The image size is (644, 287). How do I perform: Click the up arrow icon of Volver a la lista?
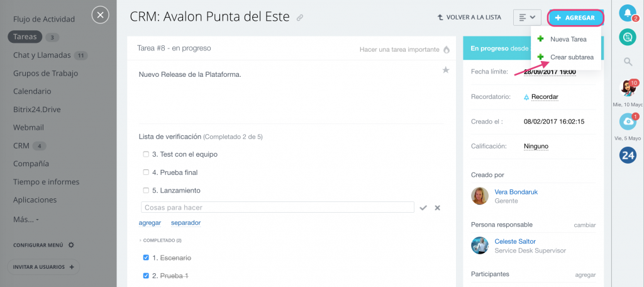[x=440, y=18]
